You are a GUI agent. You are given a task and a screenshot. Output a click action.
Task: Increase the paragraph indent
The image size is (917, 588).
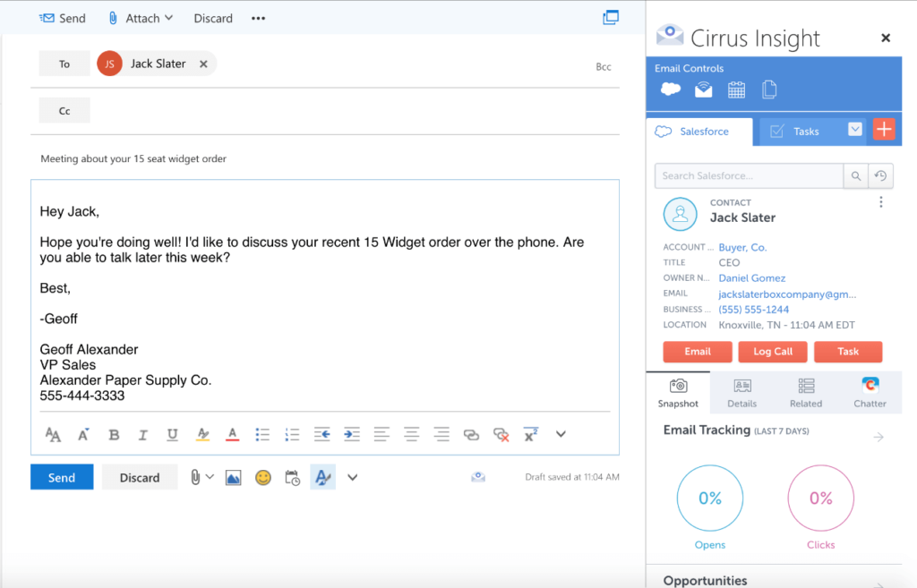(x=351, y=434)
